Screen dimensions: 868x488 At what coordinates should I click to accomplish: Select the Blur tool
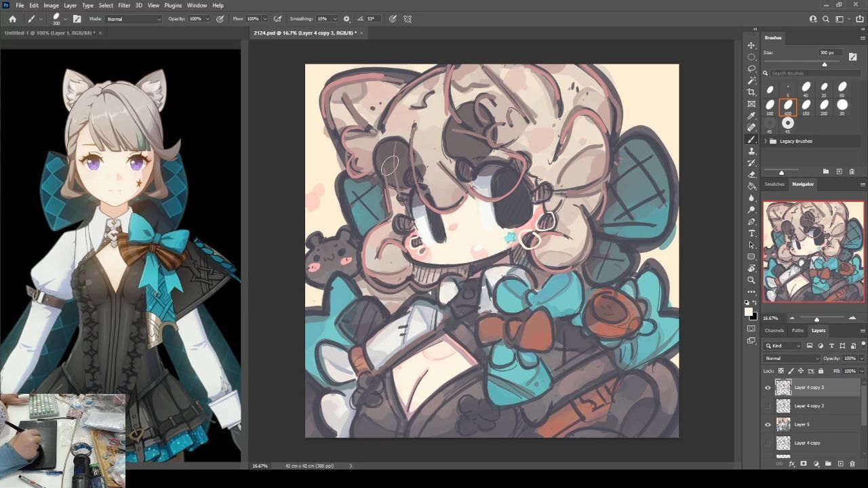coord(751,198)
